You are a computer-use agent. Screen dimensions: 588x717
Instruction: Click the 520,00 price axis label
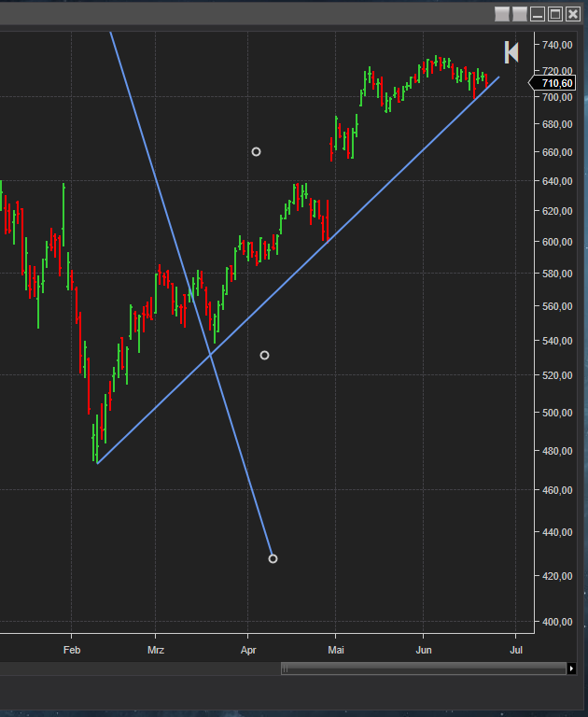click(x=557, y=375)
